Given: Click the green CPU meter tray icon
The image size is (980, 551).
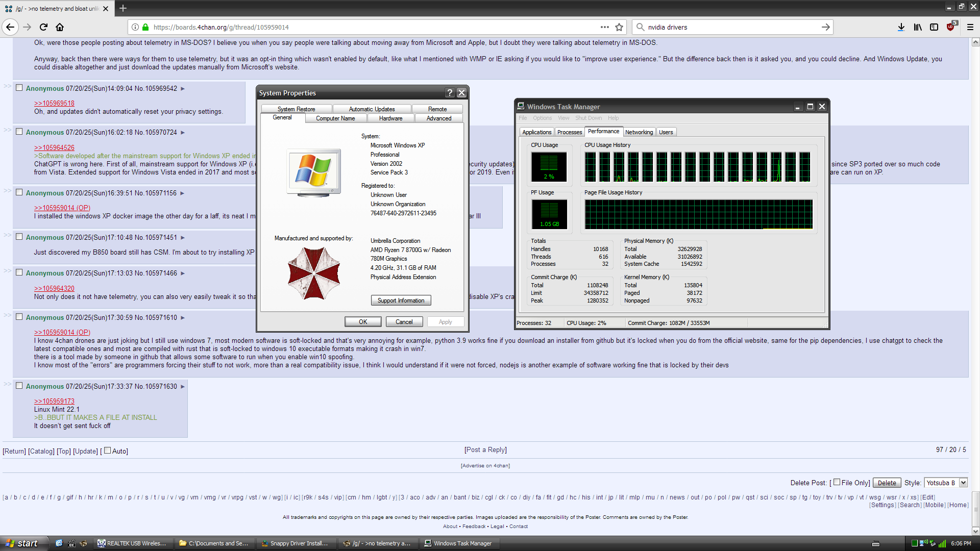Looking at the screenshot, I should 915,543.
